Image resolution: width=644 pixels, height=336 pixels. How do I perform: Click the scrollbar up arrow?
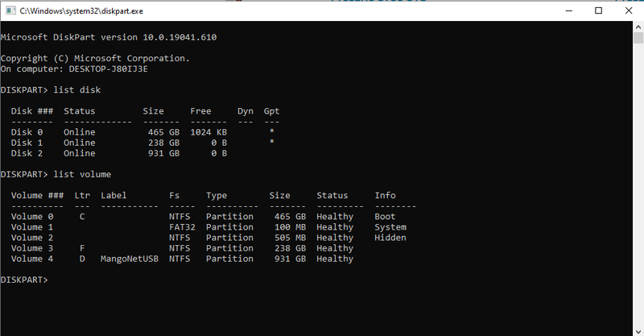[x=638, y=27]
